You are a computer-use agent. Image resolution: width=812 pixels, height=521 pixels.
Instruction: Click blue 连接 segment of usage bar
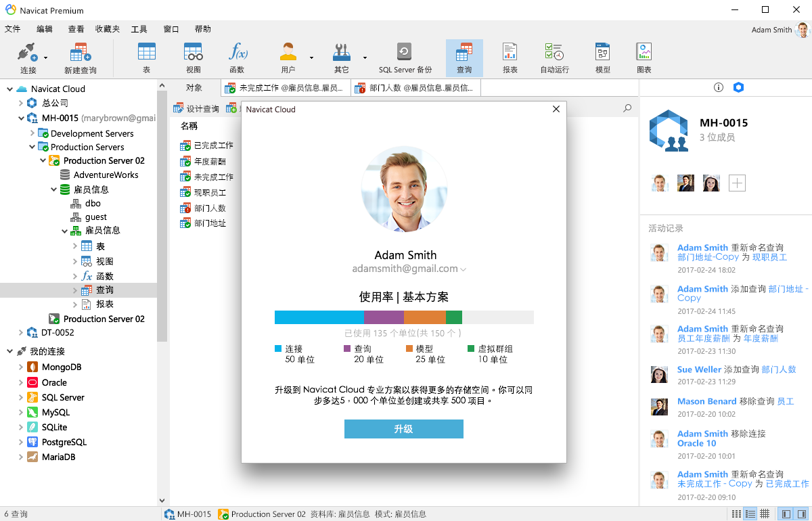click(319, 317)
